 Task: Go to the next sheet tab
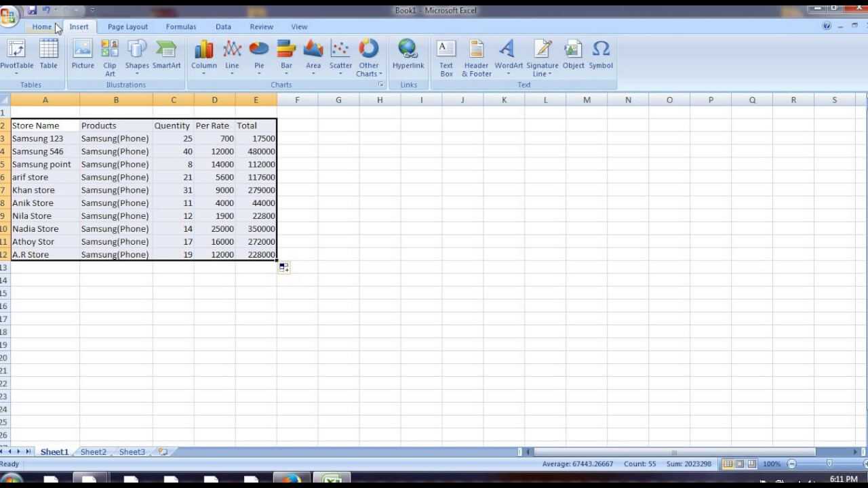pyautogui.click(x=20, y=451)
